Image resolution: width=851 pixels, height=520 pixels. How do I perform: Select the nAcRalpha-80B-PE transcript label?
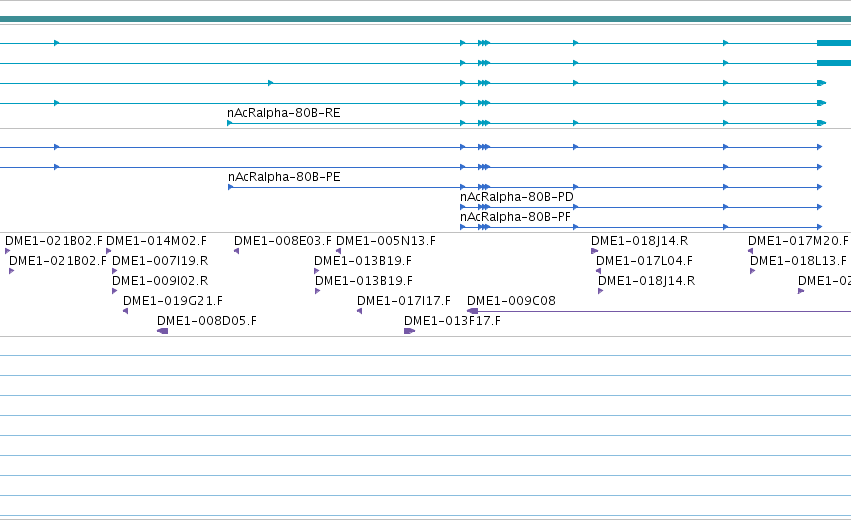tap(284, 177)
